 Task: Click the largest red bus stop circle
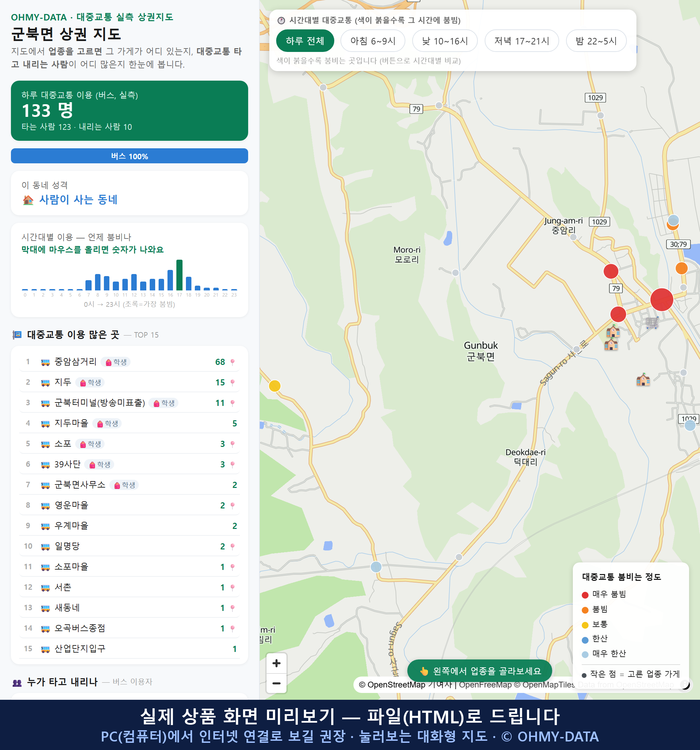tap(661, 299)
